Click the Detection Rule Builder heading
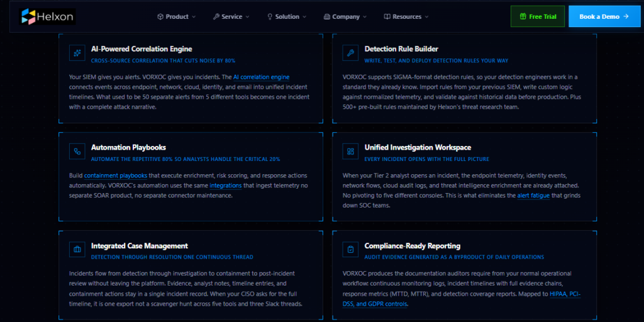The width and height of the screenshot is (644, 322). [401, 49]
